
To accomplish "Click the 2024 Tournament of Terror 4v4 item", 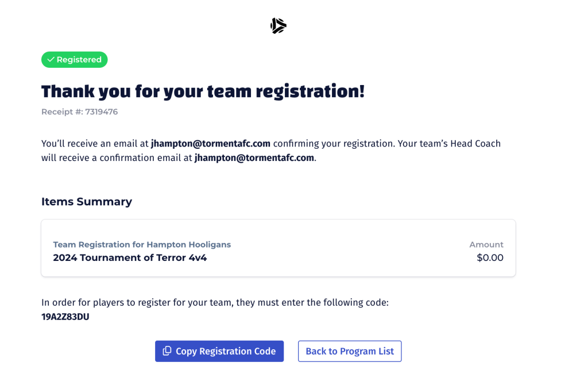I will (x=130, y=258).
